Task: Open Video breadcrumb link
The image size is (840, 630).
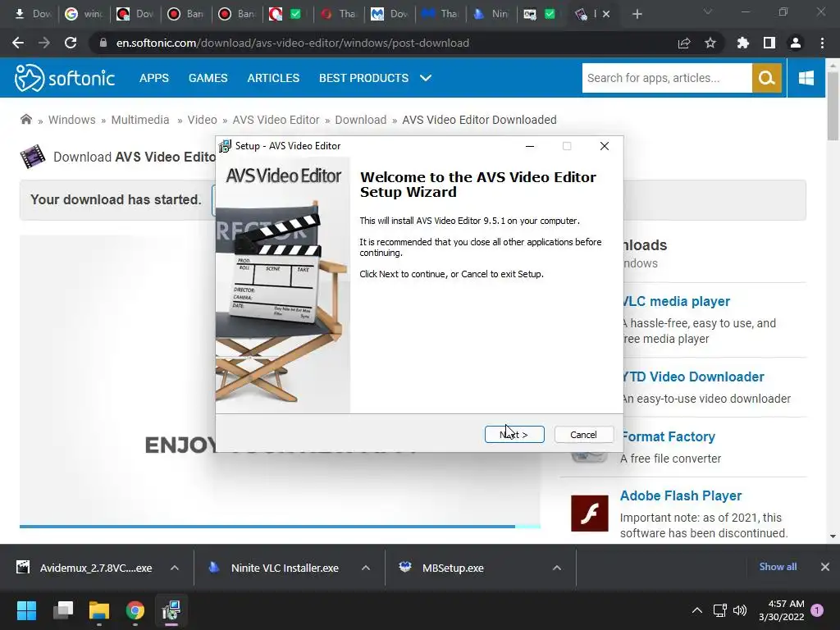Action: pyautogui.click(x=202, y=120)
